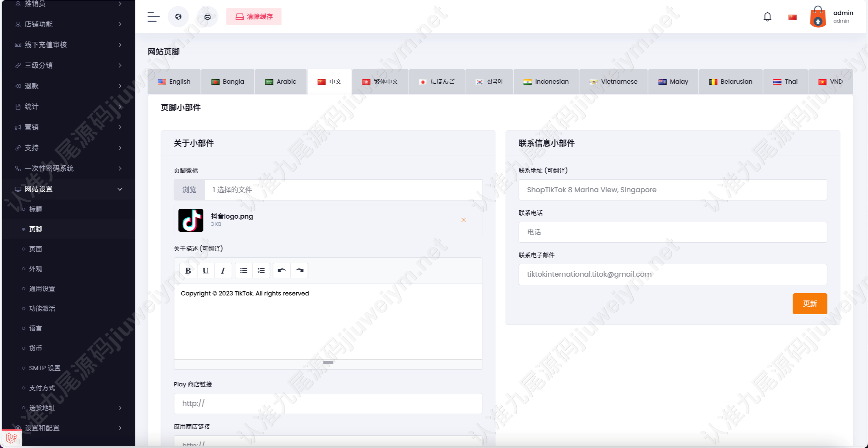Click the 联系电子邮件 email field

673,274
